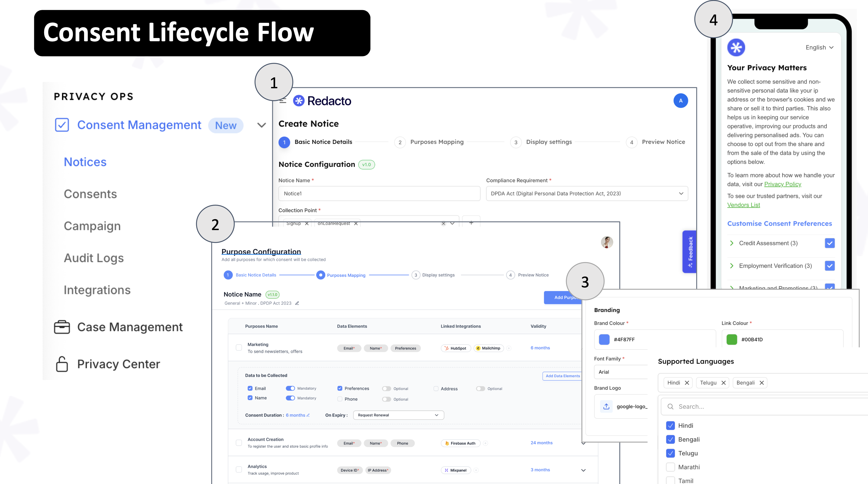
Task: Expand the Analytics purpose row chevron
Action: (583, 470)
